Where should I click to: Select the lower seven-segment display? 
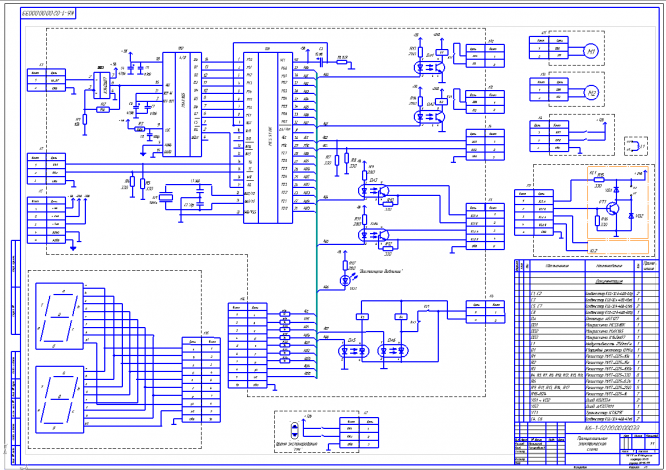(x=59, y=400)
